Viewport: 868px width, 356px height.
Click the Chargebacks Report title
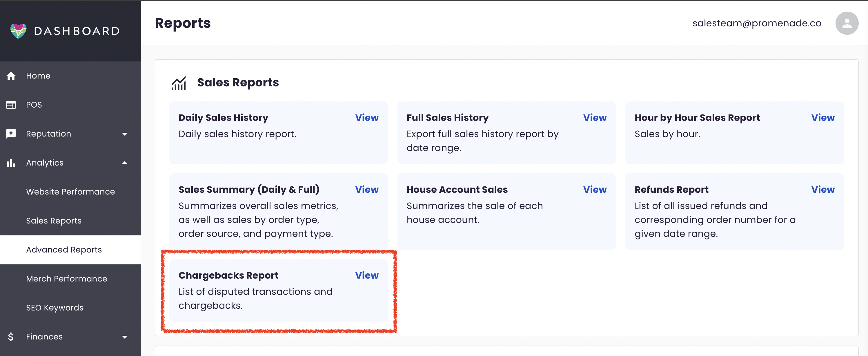[x=228, y=275]
